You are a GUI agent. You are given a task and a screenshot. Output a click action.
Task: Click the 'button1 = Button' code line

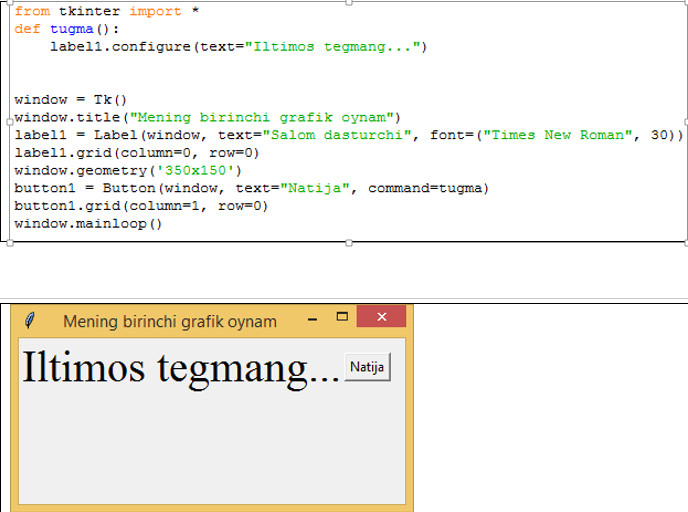point(250,188)
